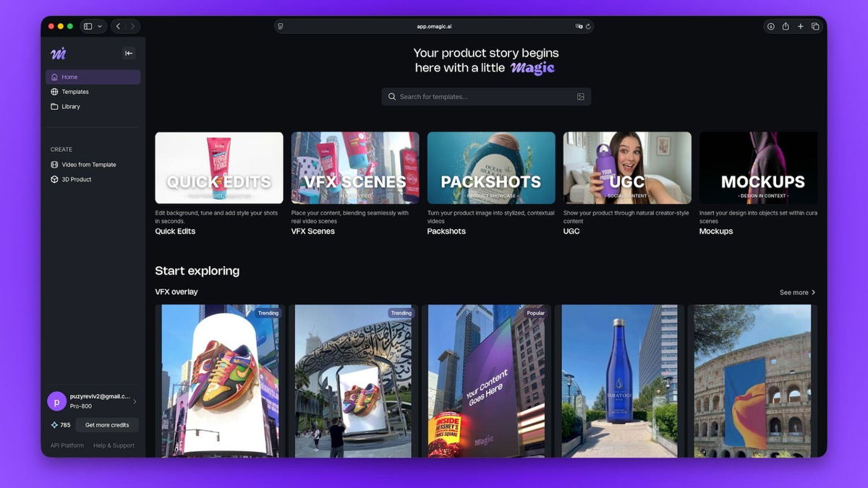Open sneaker billboard Trending template

point(219,381)
